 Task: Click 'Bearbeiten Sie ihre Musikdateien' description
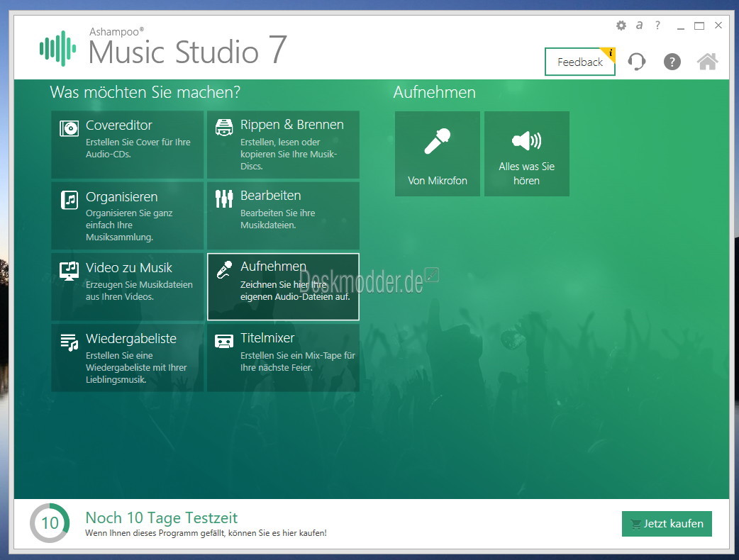(277, 219)
